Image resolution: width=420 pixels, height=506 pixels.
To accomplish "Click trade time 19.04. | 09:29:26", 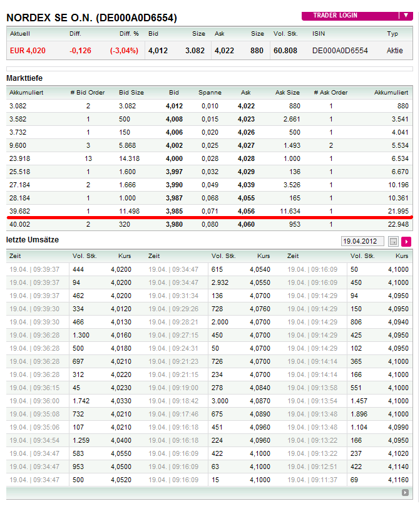I will (173, 309).
